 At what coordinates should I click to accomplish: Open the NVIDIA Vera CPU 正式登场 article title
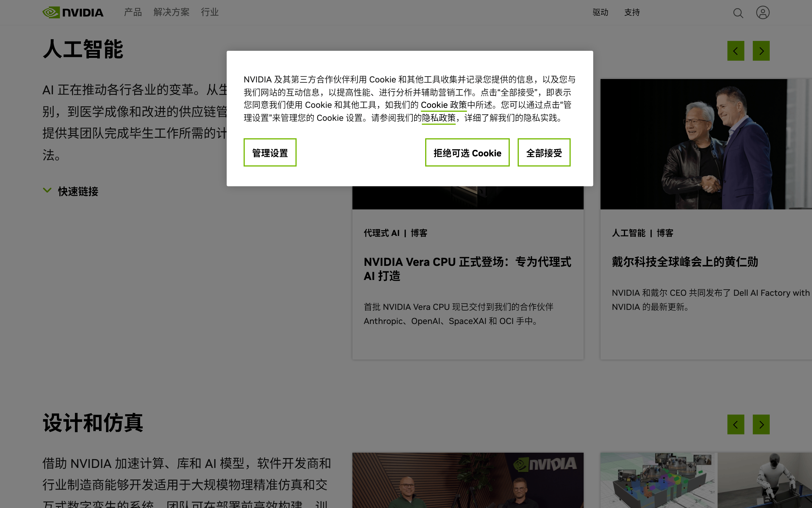pos(467,269)
